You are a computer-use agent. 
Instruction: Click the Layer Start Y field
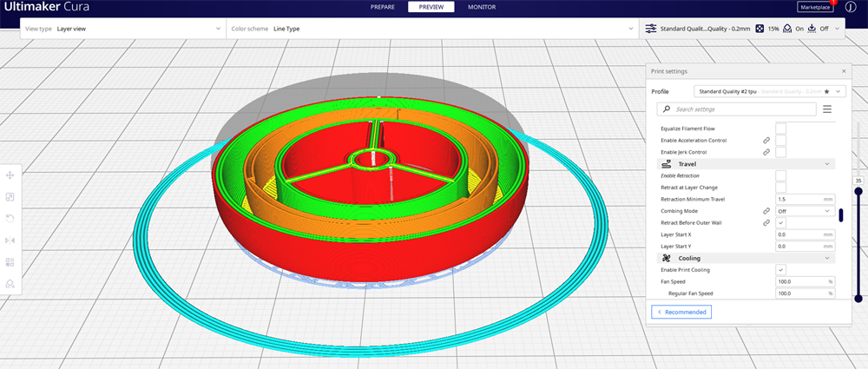(806, 247)
